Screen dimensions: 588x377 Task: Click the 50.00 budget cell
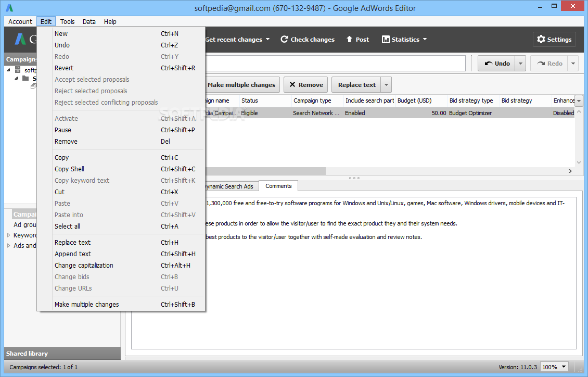coord(422,113)
